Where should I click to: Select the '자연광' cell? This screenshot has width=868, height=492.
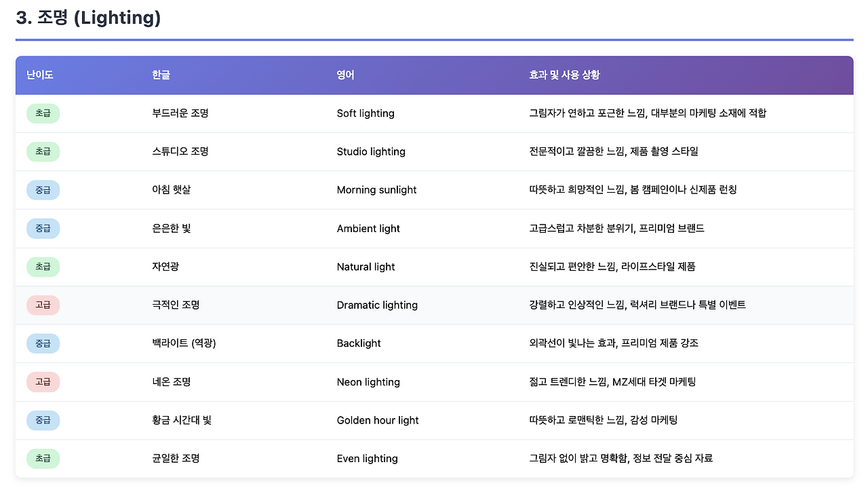point(166,267)
